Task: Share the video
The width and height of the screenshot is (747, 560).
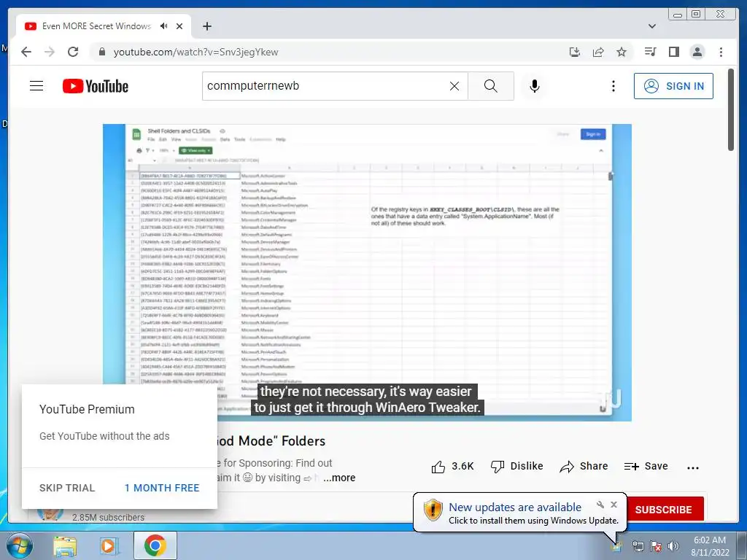Action: (x=584, y=466)
